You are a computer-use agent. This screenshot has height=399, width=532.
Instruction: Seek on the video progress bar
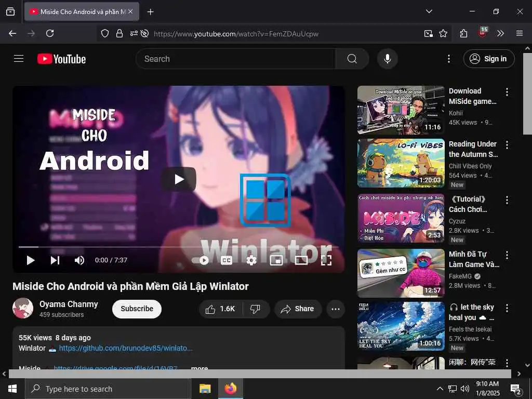coord(179,247)
